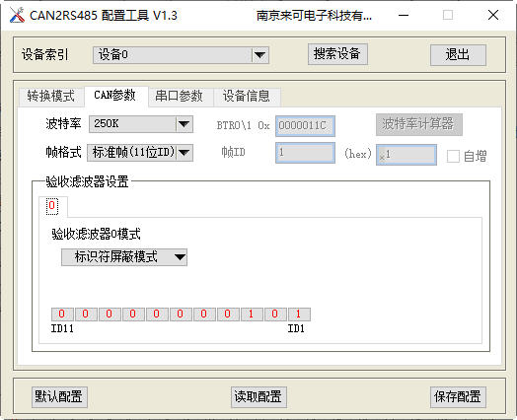This screenshot has height=420, width=517.
Task: Toggle the 自增 checkbox
Action: [453, 156]
